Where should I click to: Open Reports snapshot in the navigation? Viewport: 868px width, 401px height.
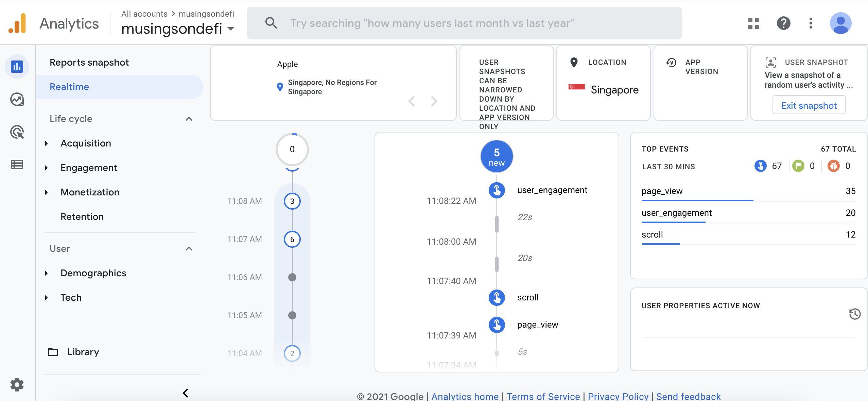coord(89,63)
